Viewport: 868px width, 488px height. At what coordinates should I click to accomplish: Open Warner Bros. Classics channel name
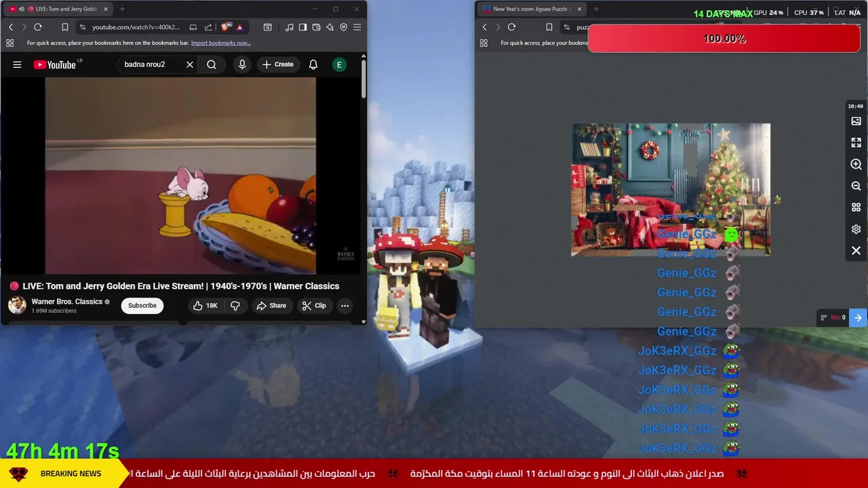click(x=66, y=302)
